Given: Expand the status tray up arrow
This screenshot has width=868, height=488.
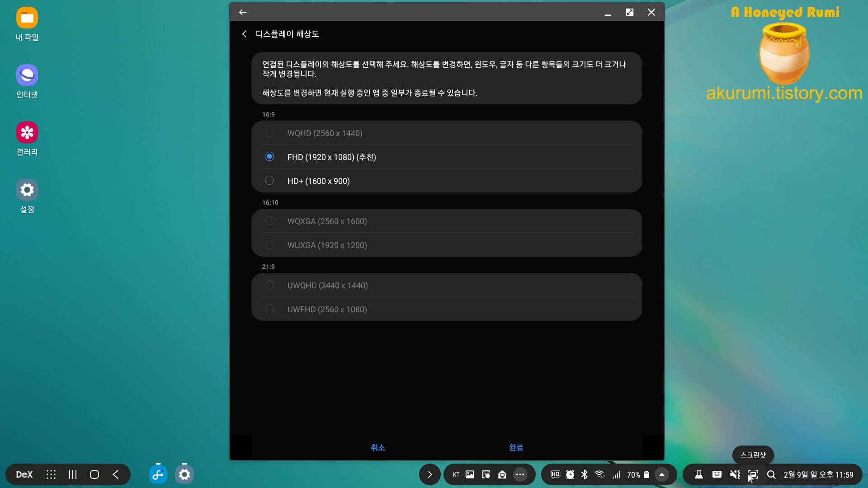Looking at the screenshot, I should coord(662,474).
